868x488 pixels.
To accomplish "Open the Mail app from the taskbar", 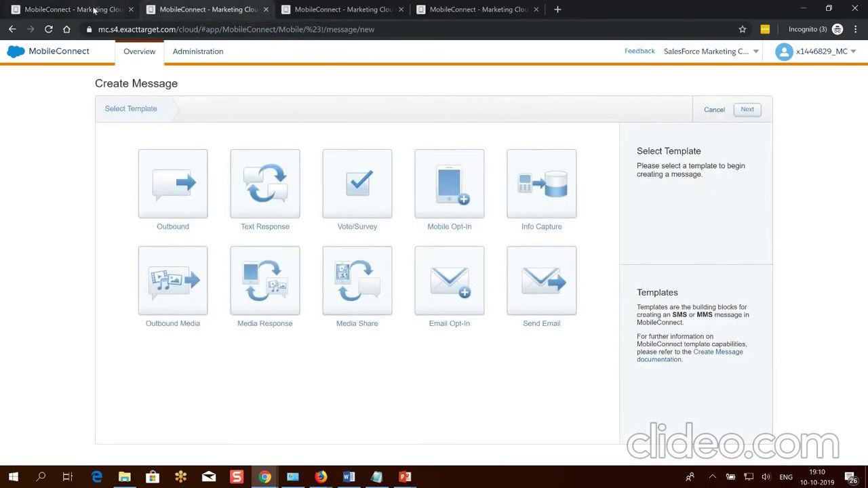I will (209, 477).
